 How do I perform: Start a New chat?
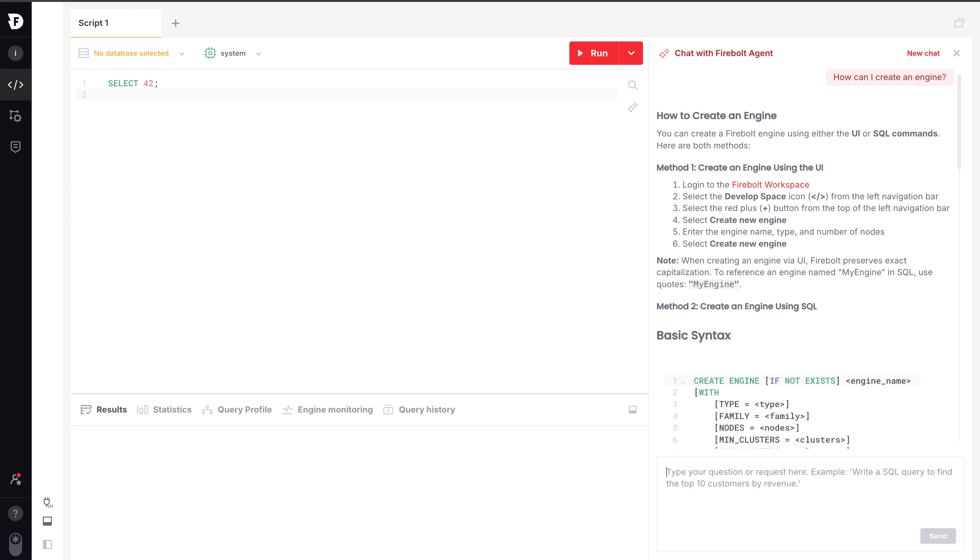click(x=923, y=53)
